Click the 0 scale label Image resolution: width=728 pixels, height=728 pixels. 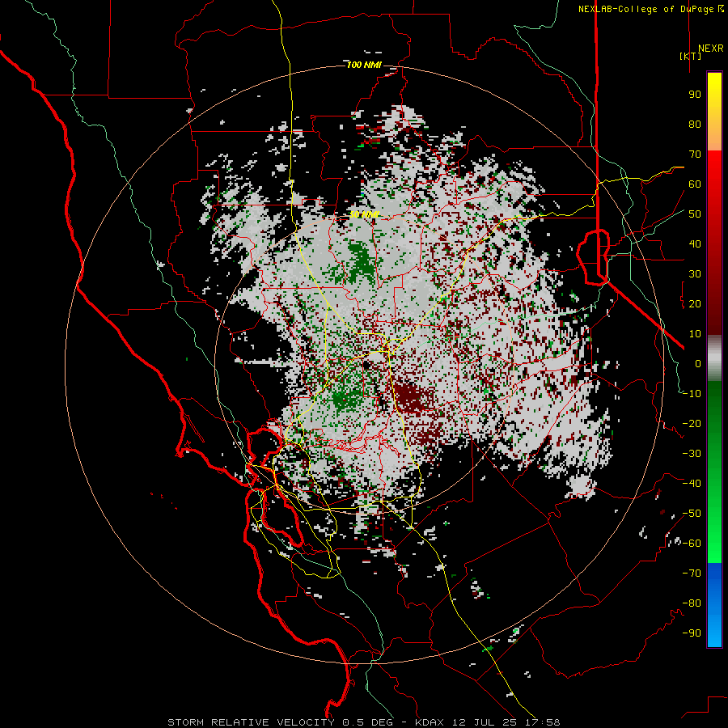[x=698, y=364]
